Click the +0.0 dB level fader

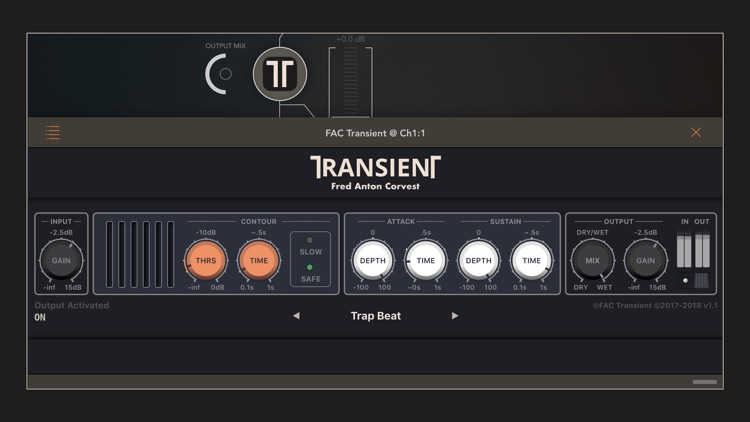point(351,81)
